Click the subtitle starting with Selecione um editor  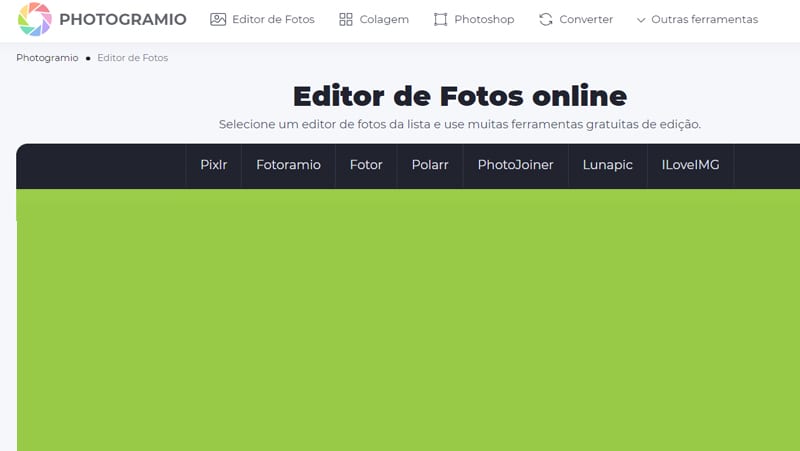coord(460,124)
